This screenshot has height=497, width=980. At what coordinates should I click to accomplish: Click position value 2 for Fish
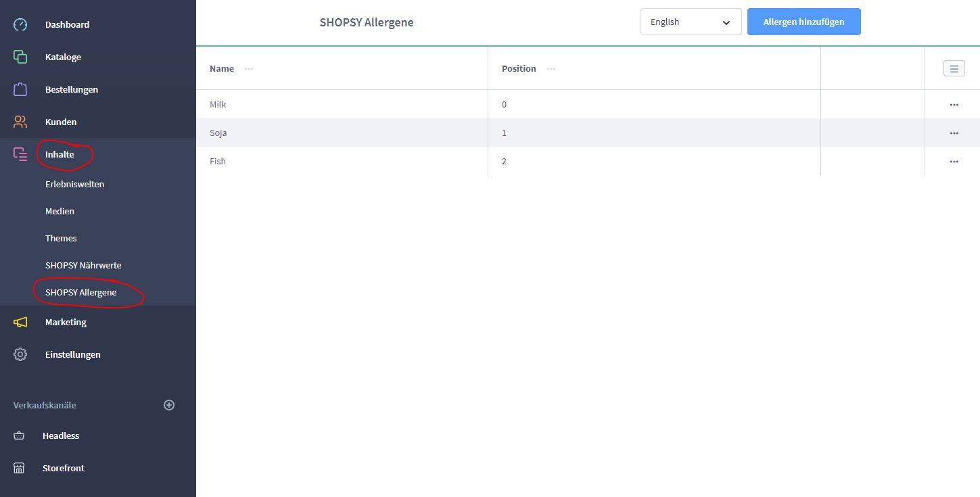coord(504,161)
